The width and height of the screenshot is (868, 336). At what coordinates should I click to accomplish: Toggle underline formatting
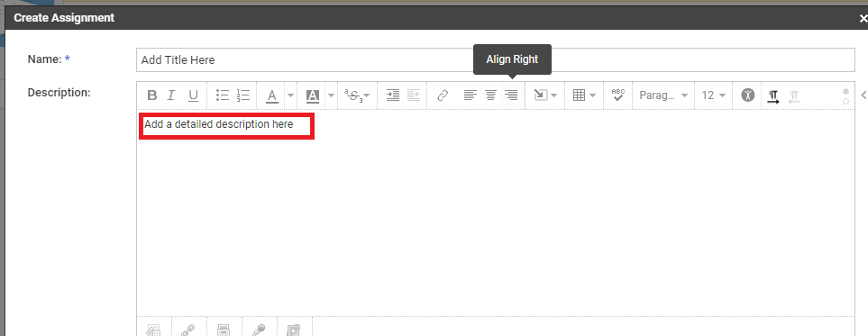click(x=193, y=95)
